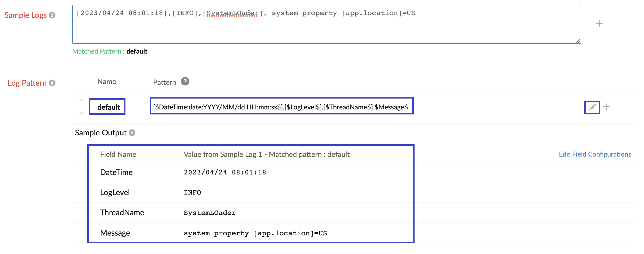Click the Pattern column header
Image resolution: width=644 pixels, height=254 pixels.
tap(164, 82)
